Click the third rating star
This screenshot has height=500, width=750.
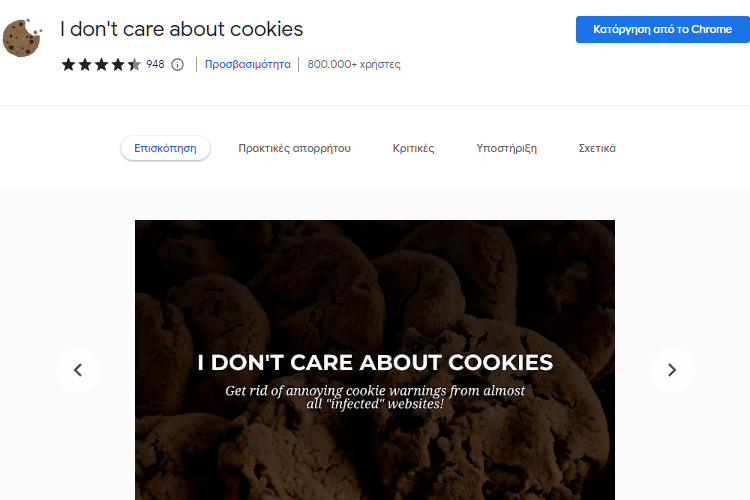[101, 64]
